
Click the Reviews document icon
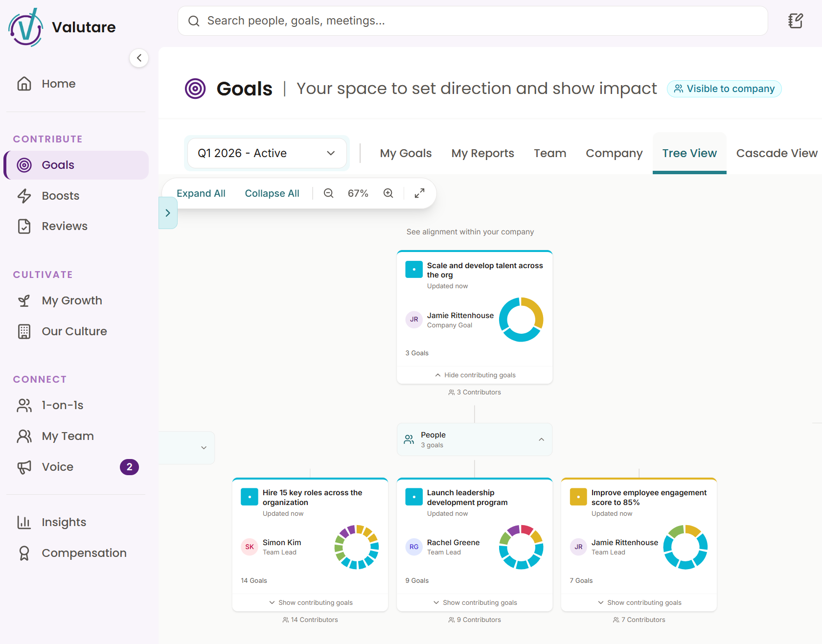pos(24,226)
